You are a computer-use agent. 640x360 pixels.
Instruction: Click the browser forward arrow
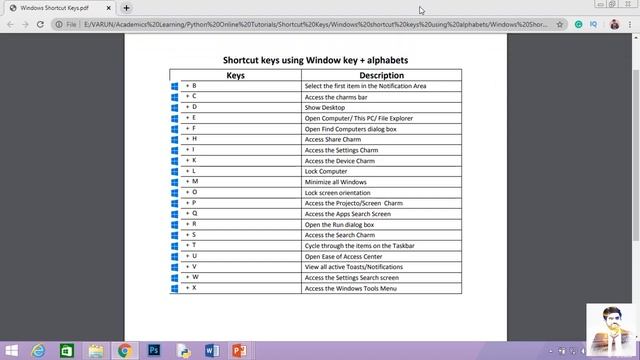(25, 24)
